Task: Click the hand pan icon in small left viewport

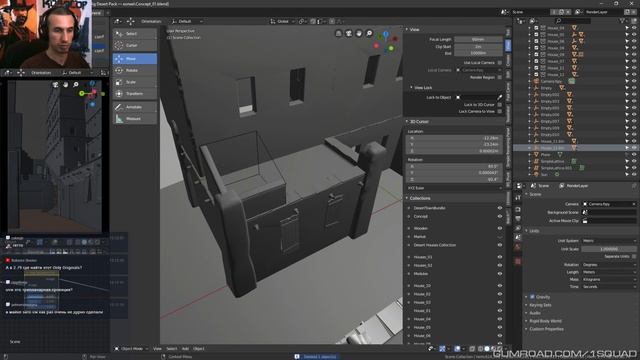Action: (x=65, y=84)
